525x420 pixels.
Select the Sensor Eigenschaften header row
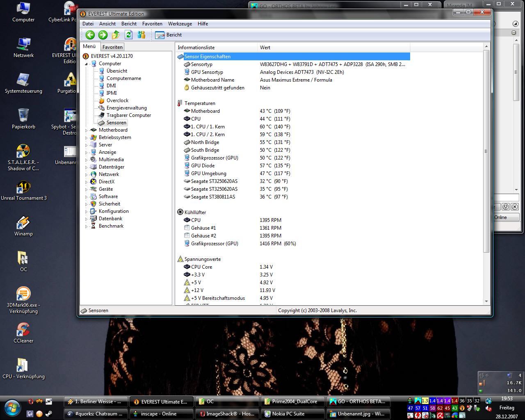click(293, 57)
